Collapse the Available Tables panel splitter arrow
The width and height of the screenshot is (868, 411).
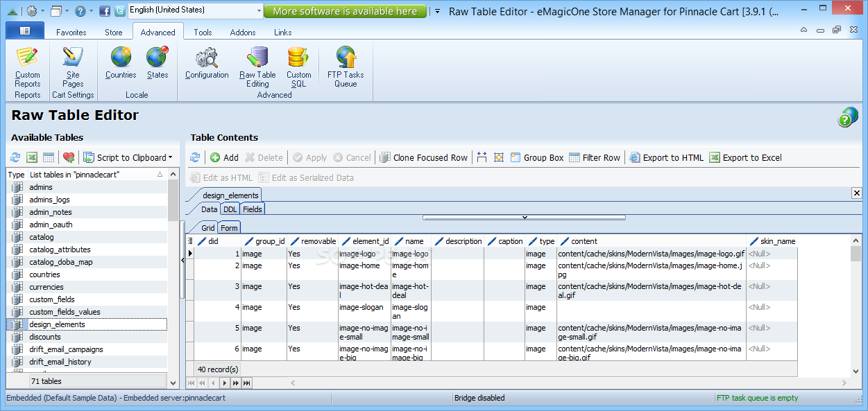(x=182, y=260)
